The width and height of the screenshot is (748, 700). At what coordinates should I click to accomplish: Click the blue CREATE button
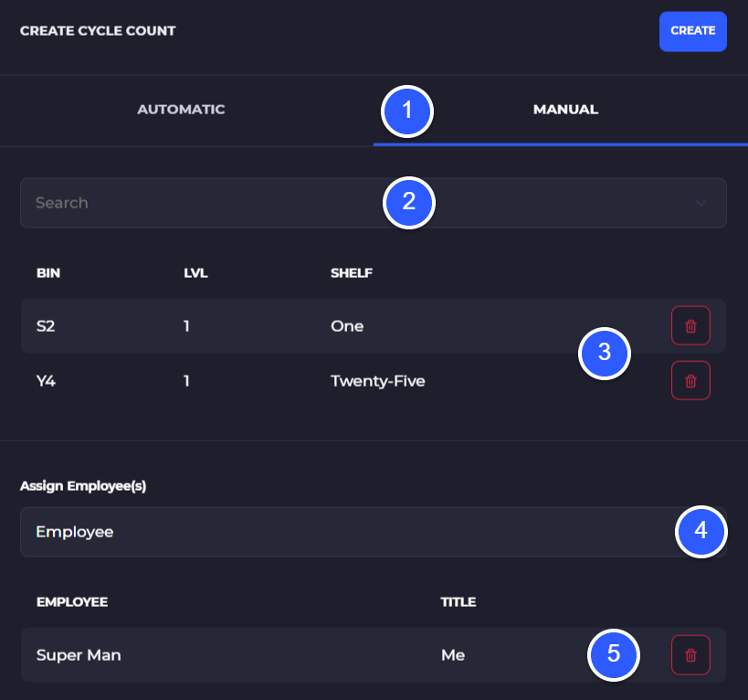(x=692, y=31)
